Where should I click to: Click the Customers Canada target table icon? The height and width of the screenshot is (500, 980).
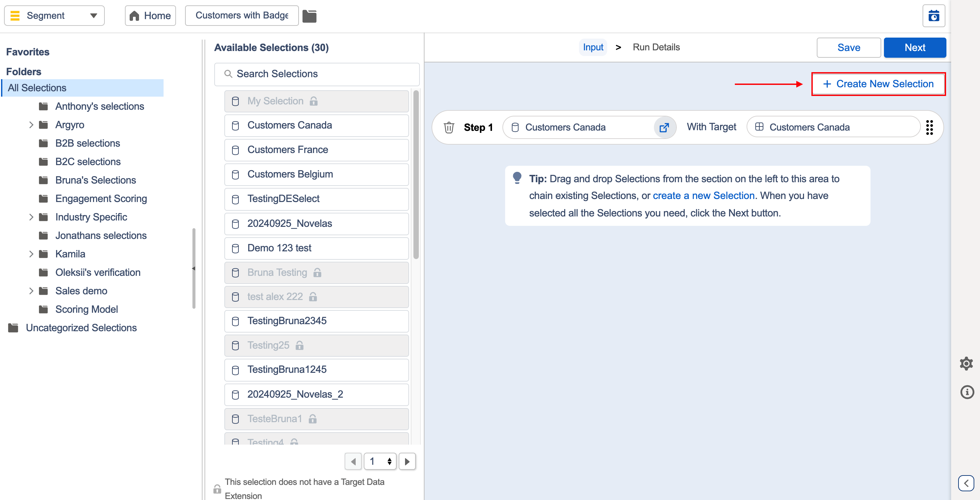coord(759,127)
